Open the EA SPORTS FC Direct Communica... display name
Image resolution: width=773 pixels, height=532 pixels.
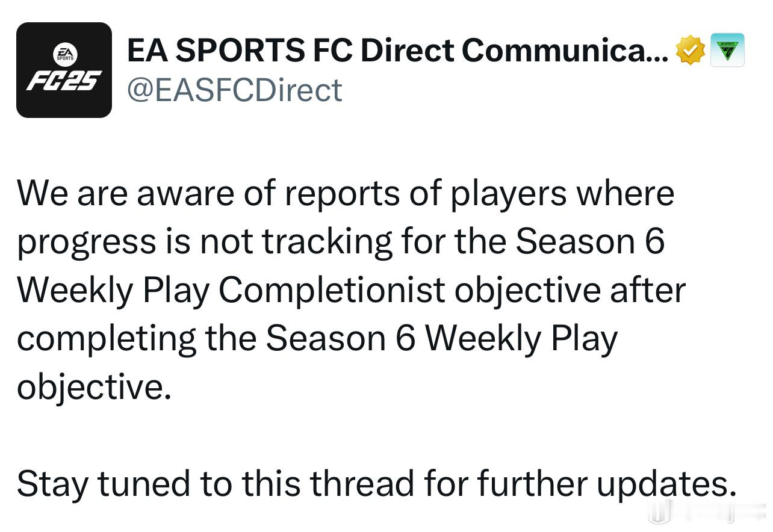398,51
